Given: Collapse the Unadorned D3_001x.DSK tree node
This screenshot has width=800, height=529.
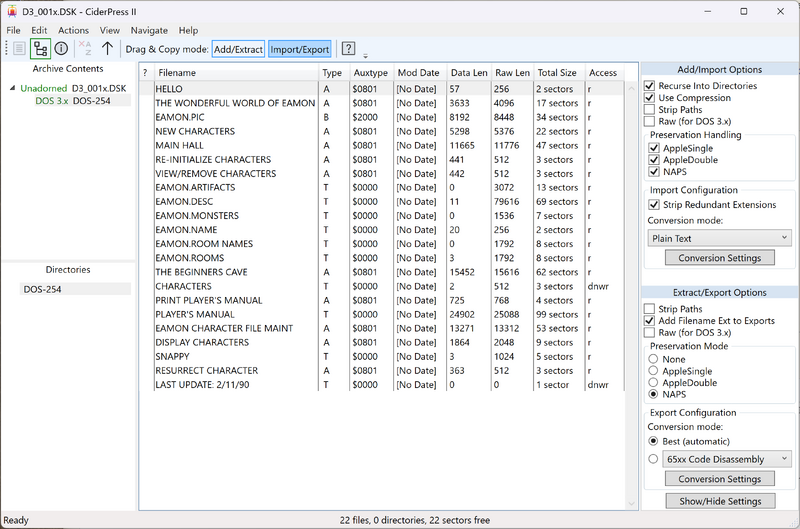Looking at the screenshot, I should point(12,88).
